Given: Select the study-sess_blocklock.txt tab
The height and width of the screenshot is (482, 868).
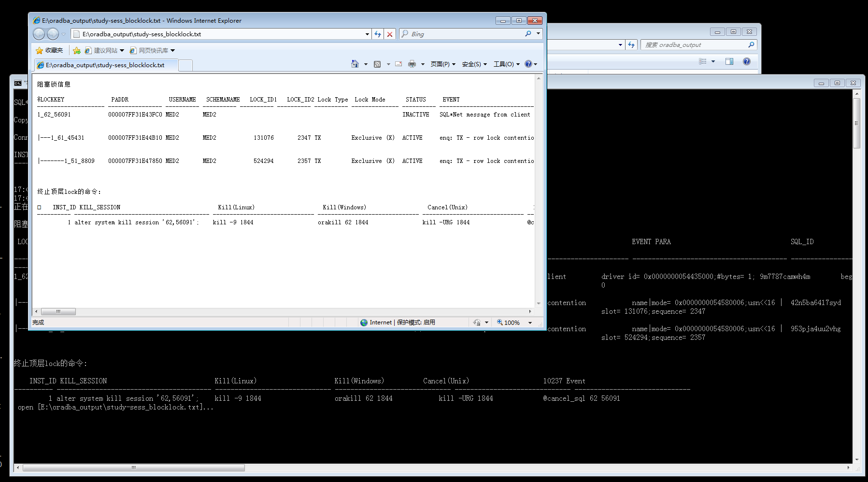Looking at the screenshot, I should click(x=106, y=65).
